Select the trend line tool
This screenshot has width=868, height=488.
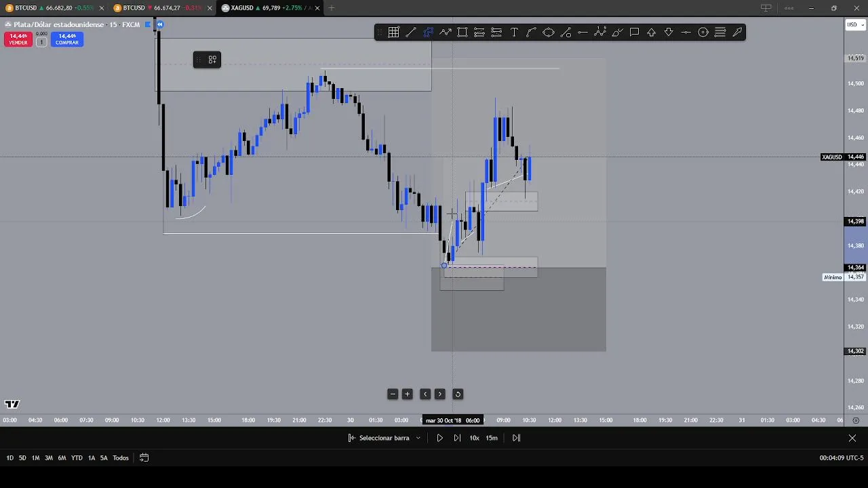[x=411, y=33]
